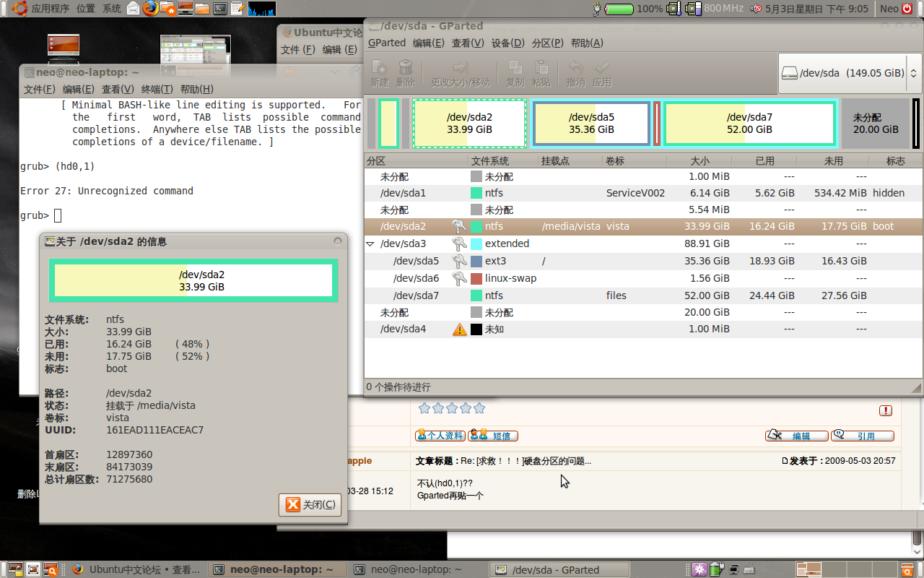Select the /dev/sda2 block in partition map
924x578 pixels.
(x=469, y=124)
